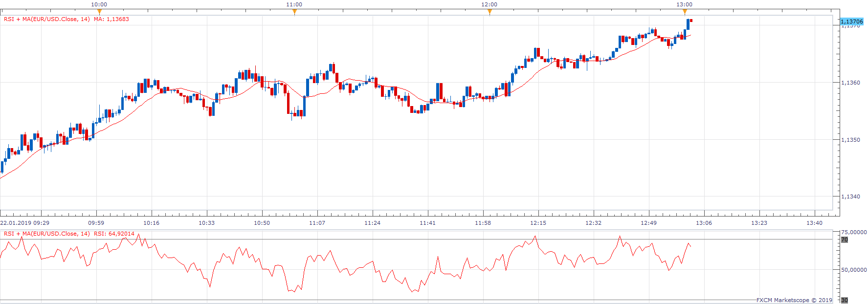Click the latest red candlestick at 13:00
The image size is (868, 304).
(x=691, y=21)
